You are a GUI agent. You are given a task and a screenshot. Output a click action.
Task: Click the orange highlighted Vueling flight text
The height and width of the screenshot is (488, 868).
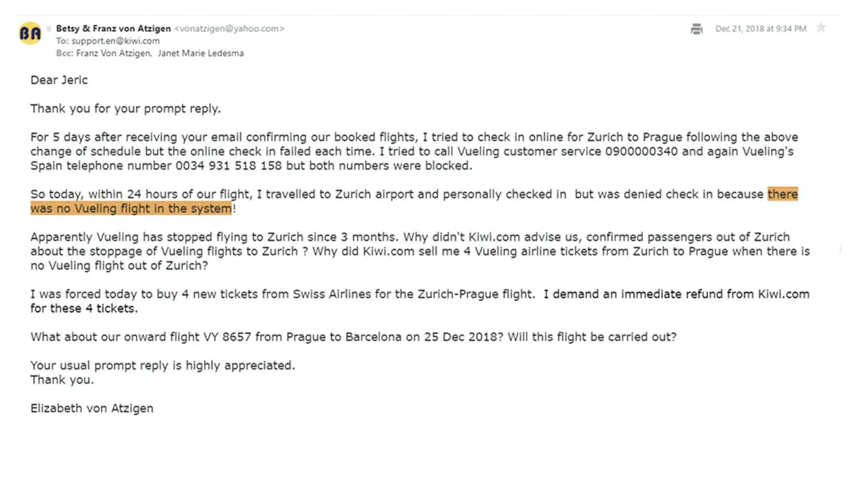click(131, 209)
